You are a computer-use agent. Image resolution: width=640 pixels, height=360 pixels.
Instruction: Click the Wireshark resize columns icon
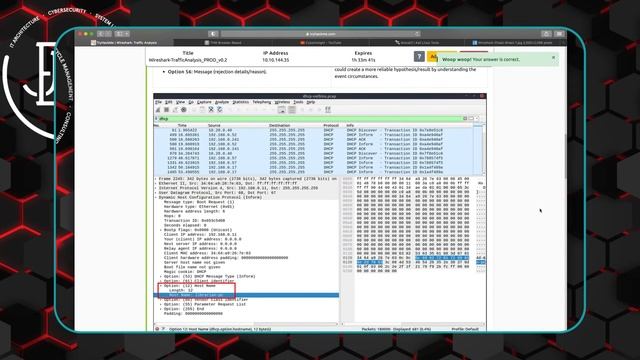(x=328, y=110)
